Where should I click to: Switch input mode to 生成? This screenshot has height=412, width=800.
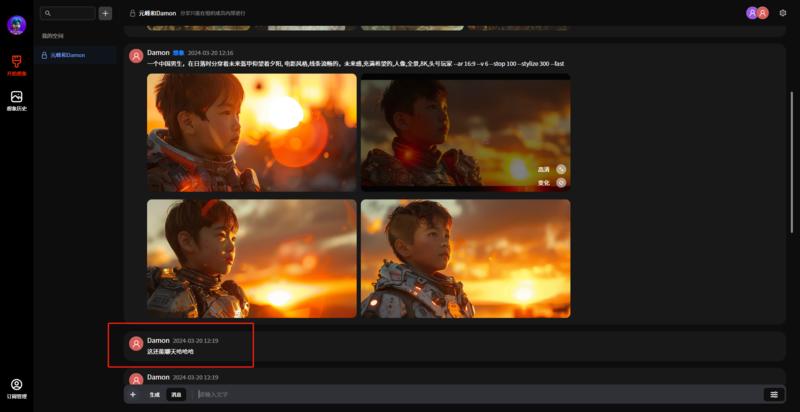point(155,394)
